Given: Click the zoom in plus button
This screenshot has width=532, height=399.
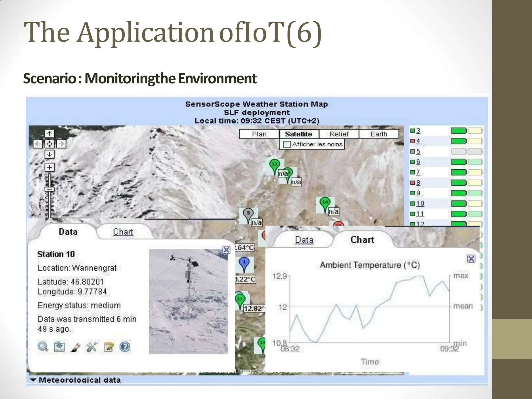Looking at the screenshot, I should coord(49,167).
